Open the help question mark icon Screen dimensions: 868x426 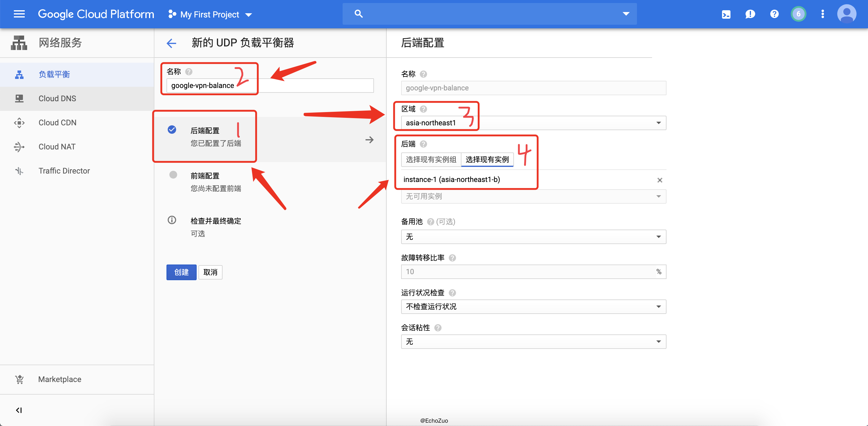click(774, 14)
